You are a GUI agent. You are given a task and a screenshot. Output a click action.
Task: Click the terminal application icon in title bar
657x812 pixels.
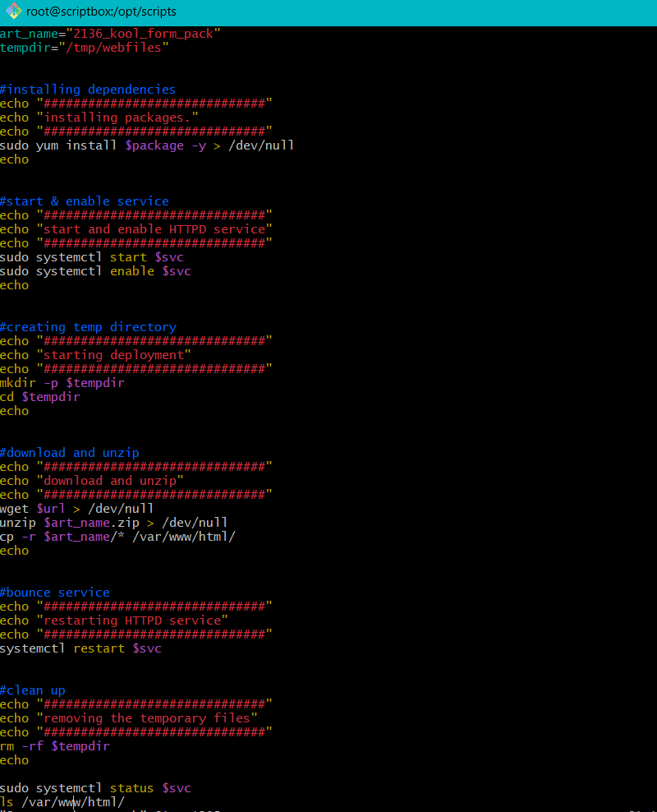pyautogui.click(x=11, y=12)
